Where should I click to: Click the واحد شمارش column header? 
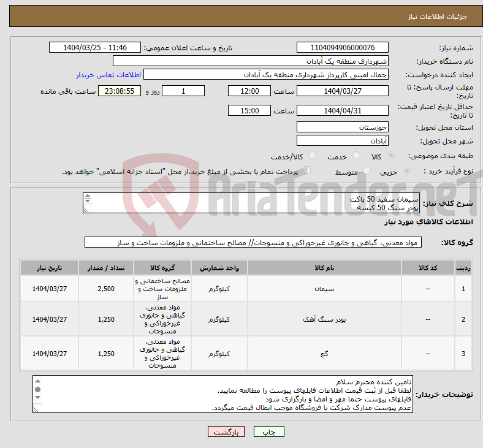click(219, 268)
